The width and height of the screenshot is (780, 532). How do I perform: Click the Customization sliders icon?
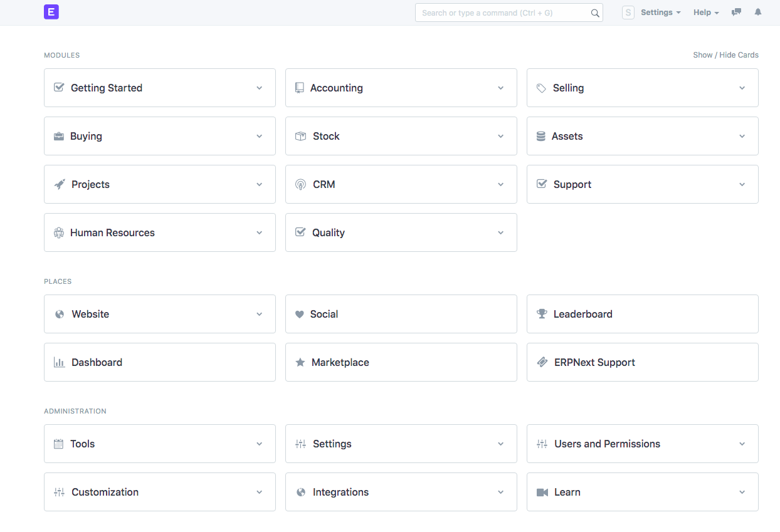pyautogui.click(x=60, y=492)
